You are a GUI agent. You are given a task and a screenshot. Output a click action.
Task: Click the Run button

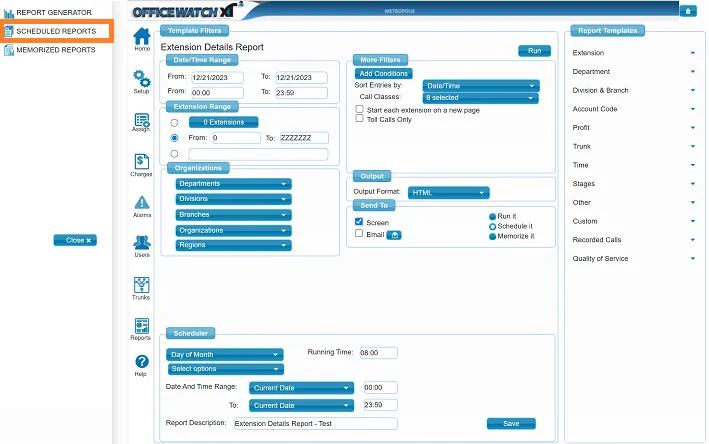click(534, 51)
